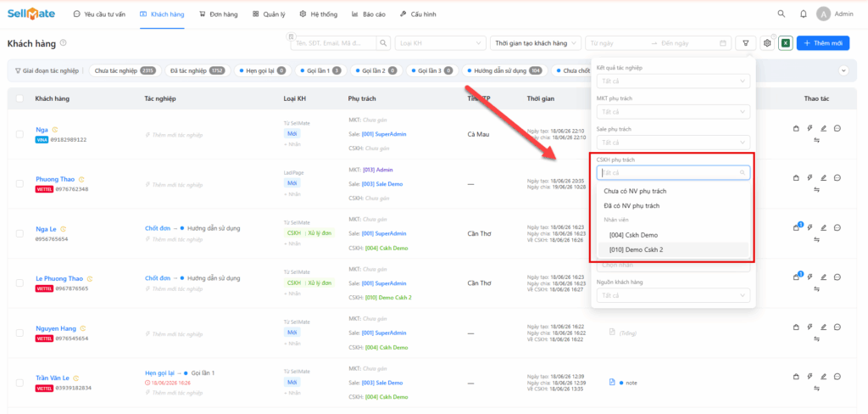Open the column settings gear icon
This screenshot has height=414, width=868.
point(766,42)
